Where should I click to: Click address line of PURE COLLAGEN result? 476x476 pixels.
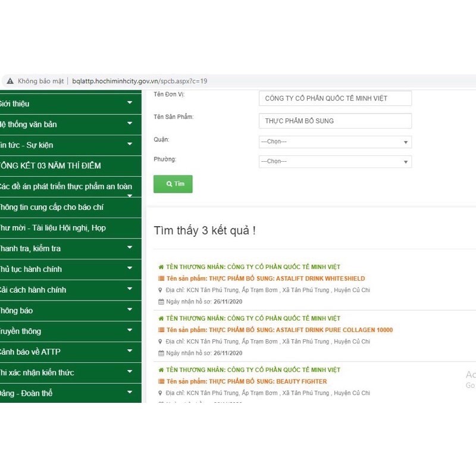pos(268,342)
